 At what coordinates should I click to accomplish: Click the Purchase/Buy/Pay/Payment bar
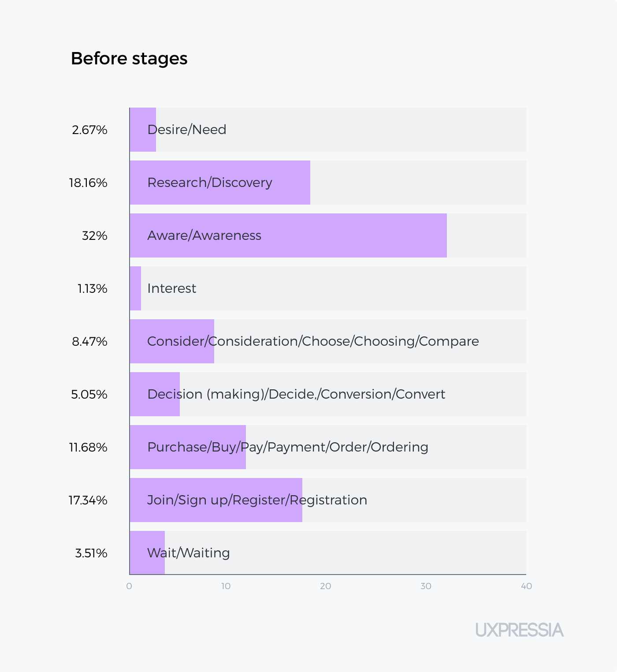(x=188, y=447)
